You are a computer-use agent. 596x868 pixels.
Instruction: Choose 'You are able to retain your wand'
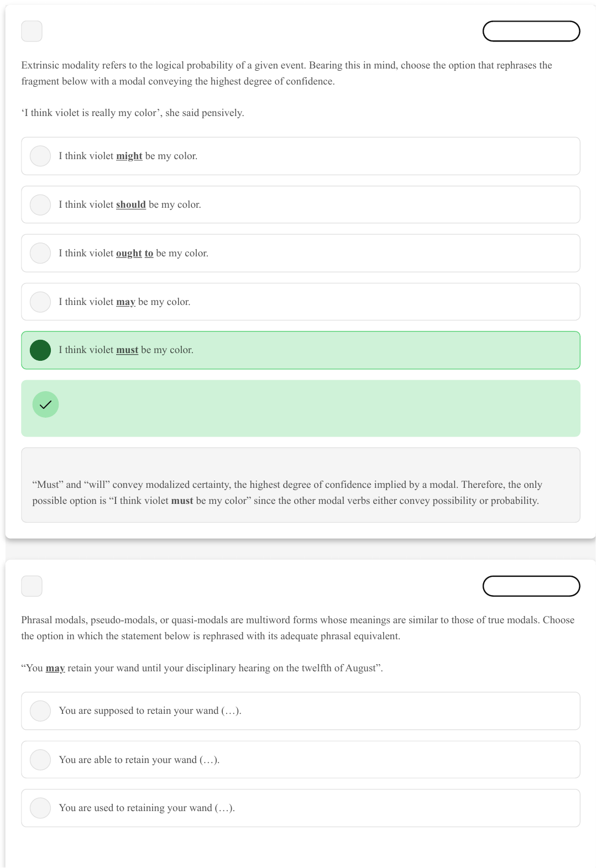pyautogui.click(x=40, y=760)
